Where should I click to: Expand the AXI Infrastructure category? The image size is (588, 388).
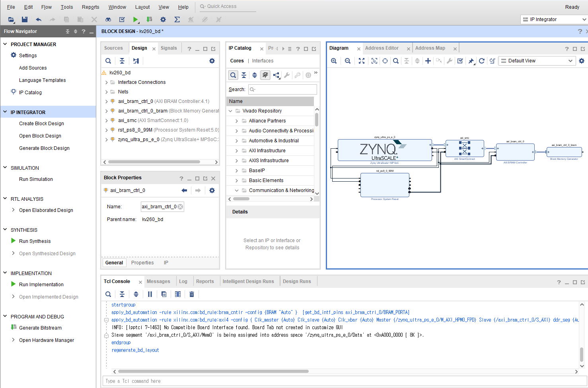(237, 151)
